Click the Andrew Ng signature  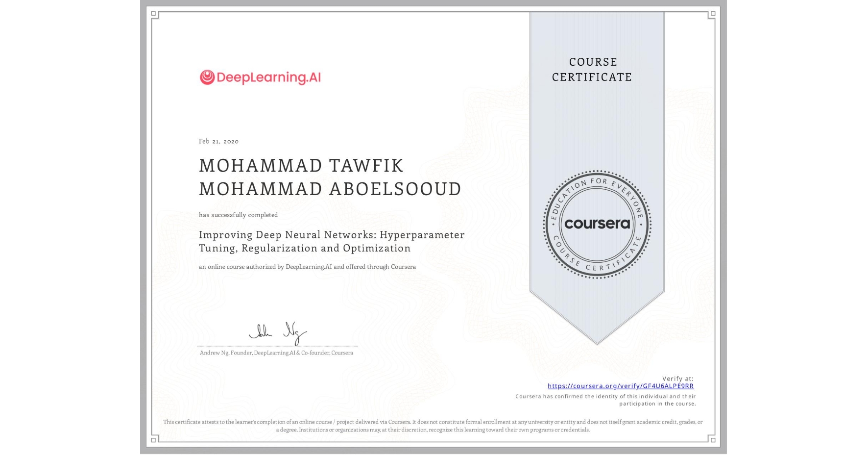click(278, 333)
